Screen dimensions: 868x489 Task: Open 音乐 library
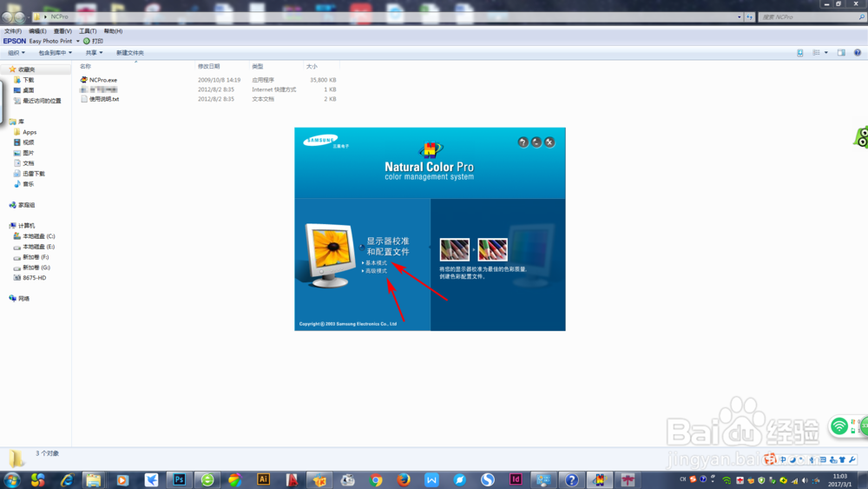28,184
